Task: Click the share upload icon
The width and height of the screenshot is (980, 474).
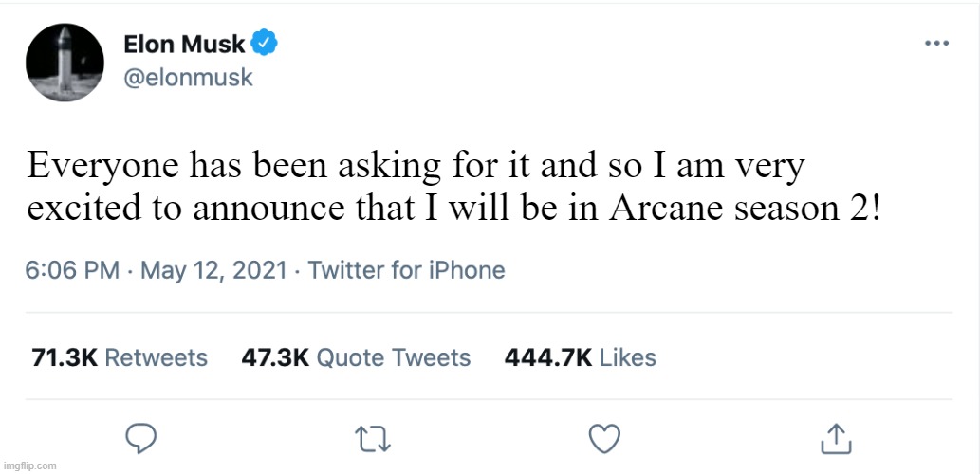Action: point(834,438)
